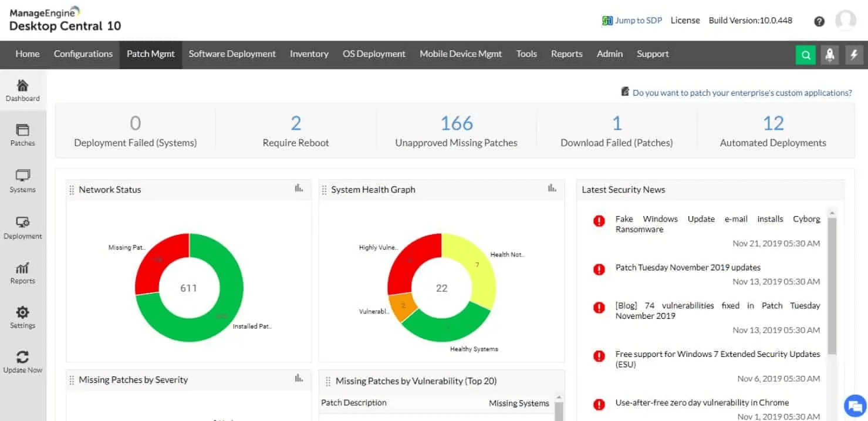
Task: Open the rocket quick launch icon
Action: pos(830,55)
